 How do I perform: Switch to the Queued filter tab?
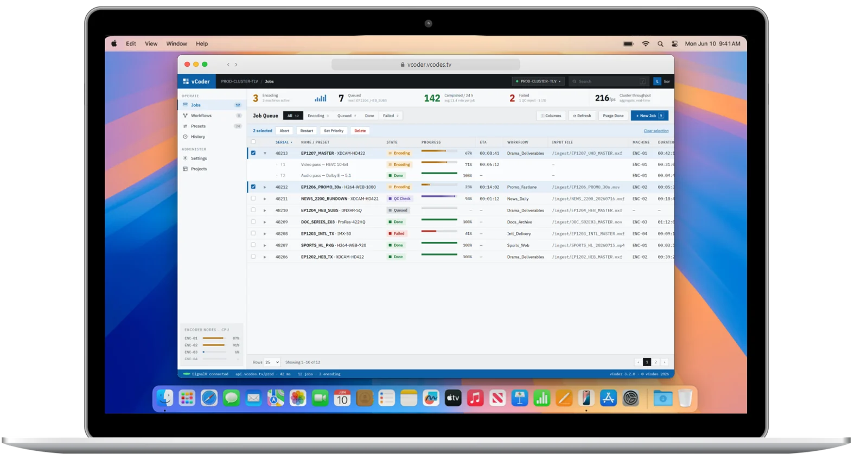point(347,116)
